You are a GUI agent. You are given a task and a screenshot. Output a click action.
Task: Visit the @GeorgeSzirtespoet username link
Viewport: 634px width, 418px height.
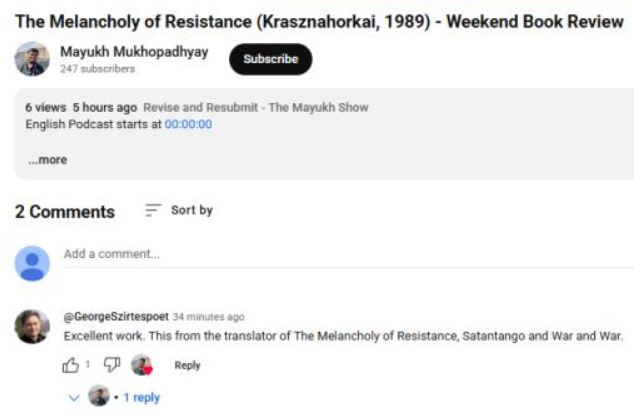click(x=116, y=316)
